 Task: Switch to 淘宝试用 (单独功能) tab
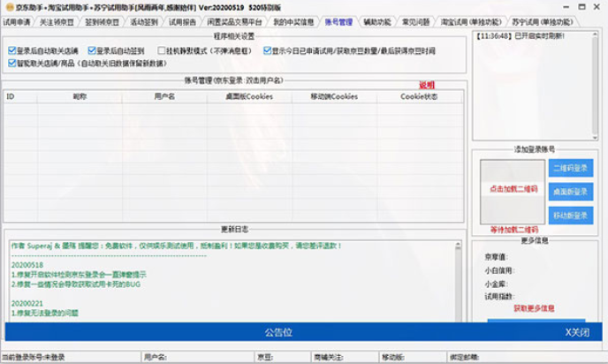[x=471, y=22]
